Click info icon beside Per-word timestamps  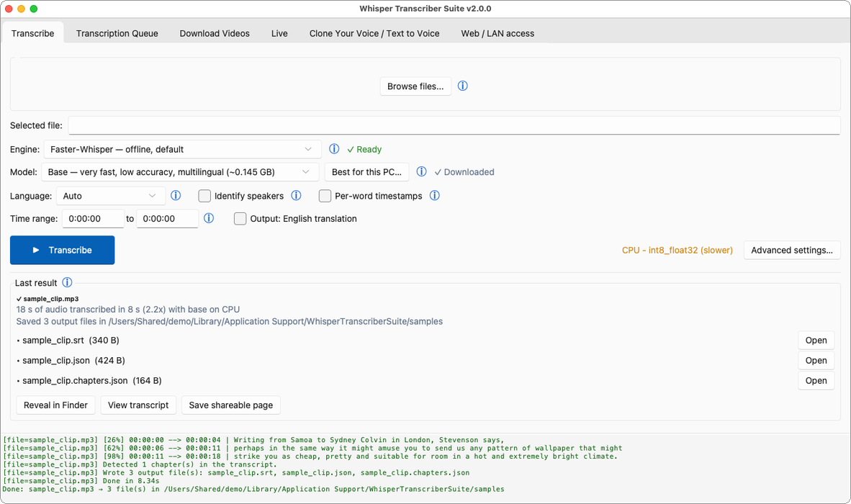pos(435,195)
